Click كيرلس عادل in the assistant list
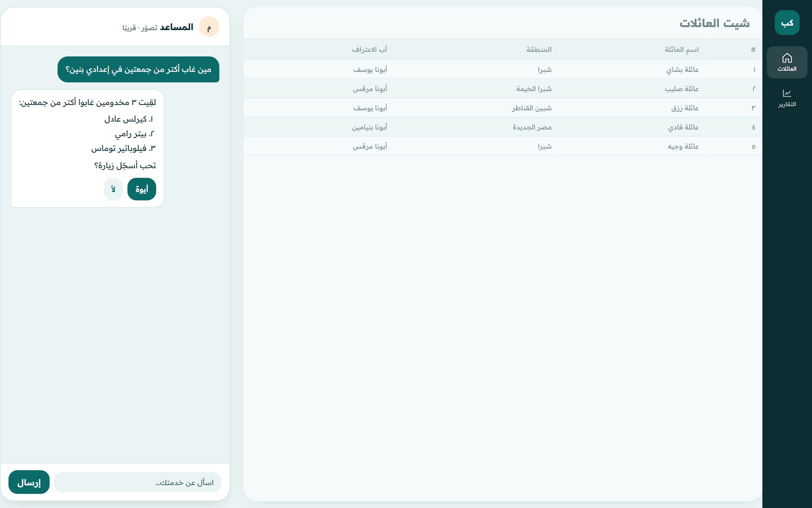The image size is (812, 508). (x=125, y=119)
